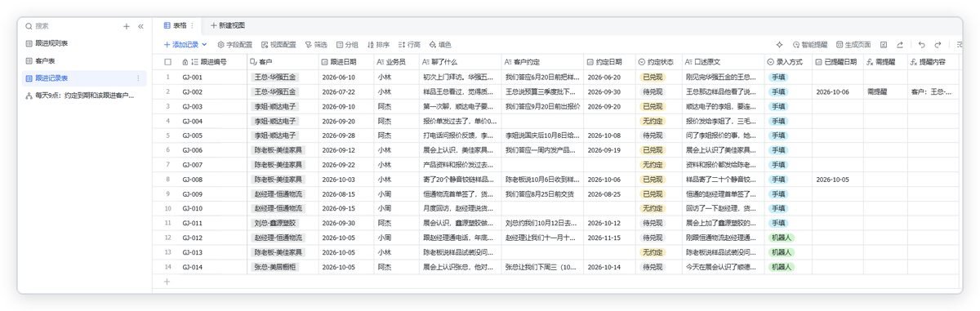Image resolution: width=980 pixels, height=311 pixels.
Task: Click the 已提醒日期 column header
Action: pos(837,61)
